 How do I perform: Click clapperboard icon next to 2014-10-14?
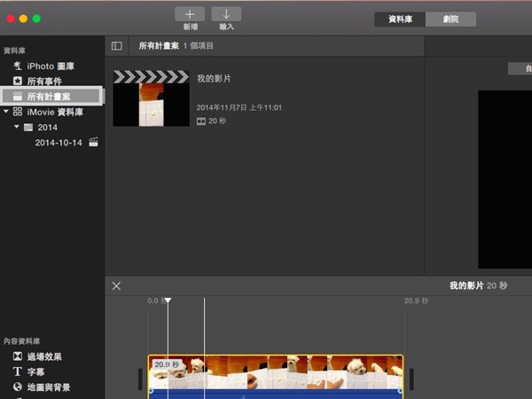tap(93, 142)
